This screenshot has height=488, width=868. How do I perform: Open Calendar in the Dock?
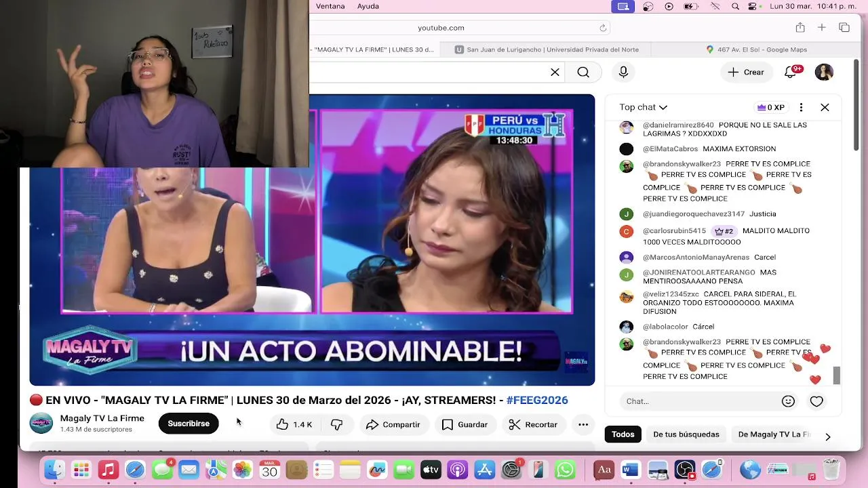(x=269, y=470)
